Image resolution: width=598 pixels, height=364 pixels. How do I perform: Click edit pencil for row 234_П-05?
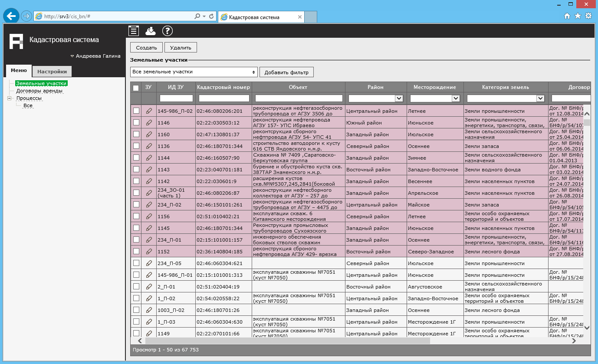click(149, 263)
